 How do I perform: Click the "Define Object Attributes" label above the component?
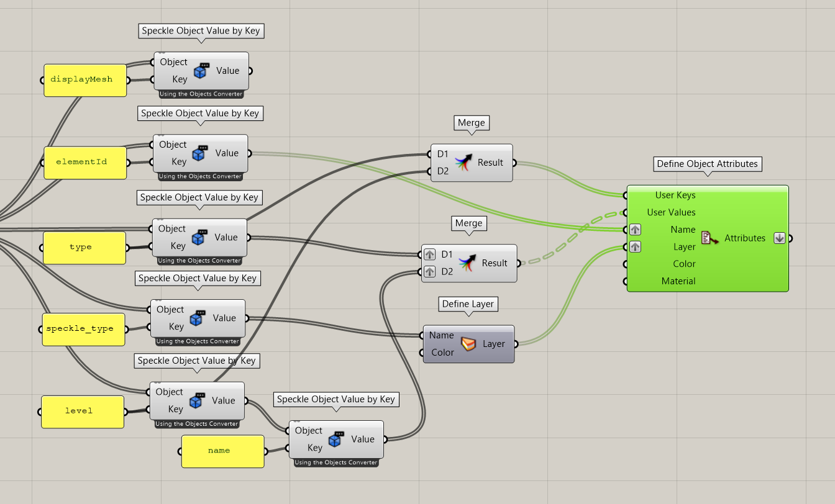707,164
